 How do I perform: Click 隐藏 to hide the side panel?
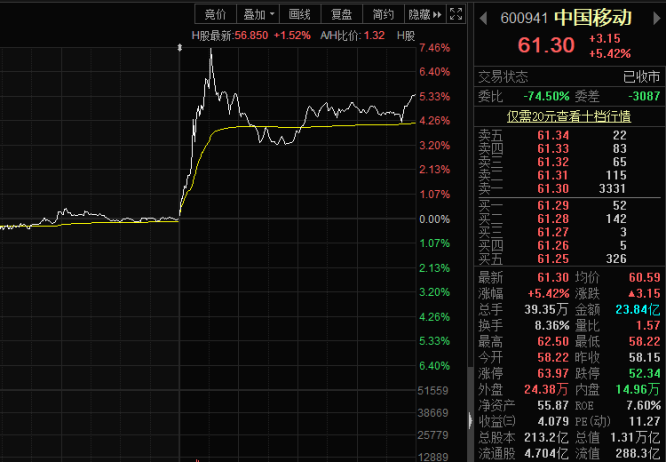(425, 14)
